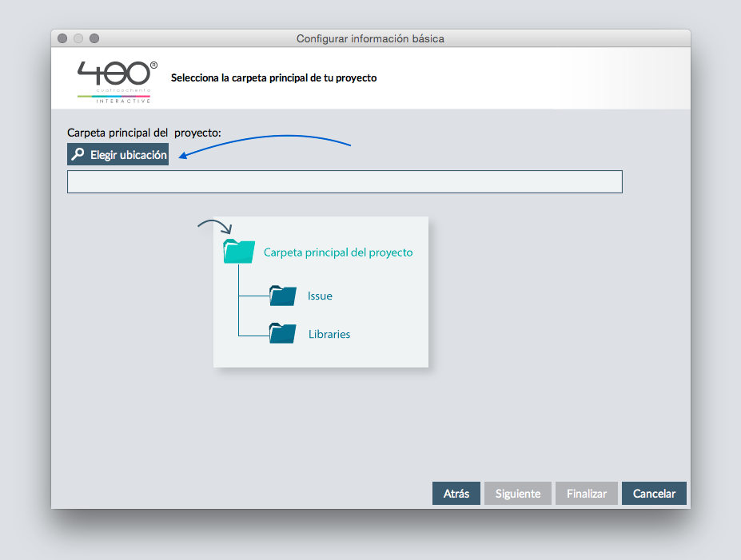Click the teal 'Carpeta principal del proyecto' diagram label
This screenshot has width=741, height=560.
tap(338, 252)
